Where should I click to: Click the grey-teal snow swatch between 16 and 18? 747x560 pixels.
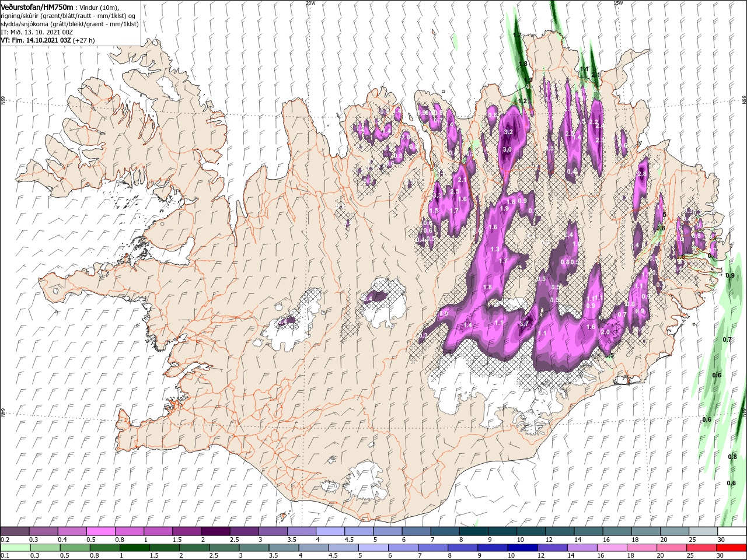(x=616, y=531)
